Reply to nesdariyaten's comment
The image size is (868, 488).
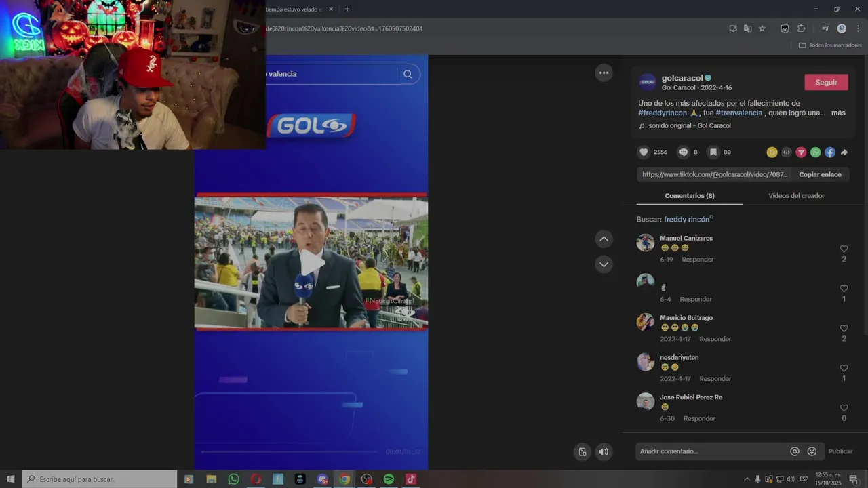click(715, 379)
